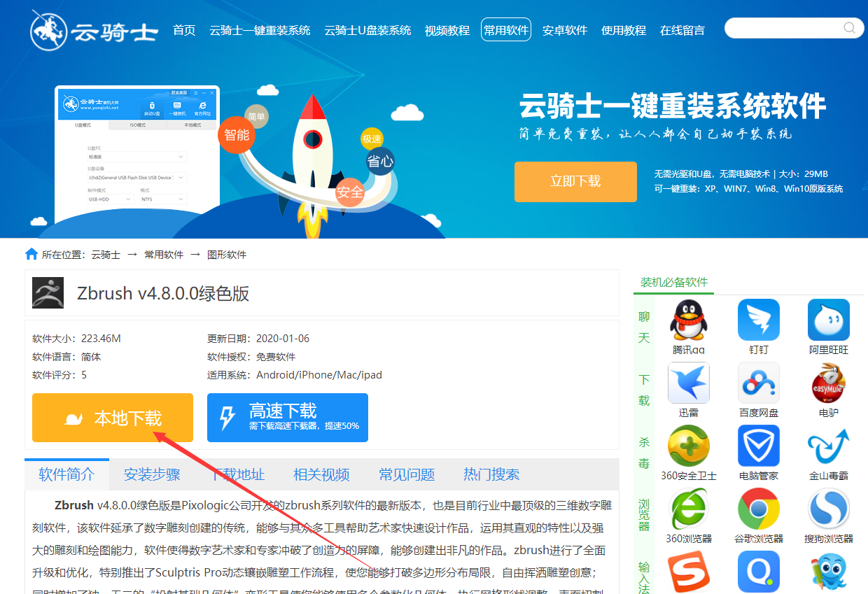Open 使用教程 in navigation
868x594 pixels.
click(624, 30)
